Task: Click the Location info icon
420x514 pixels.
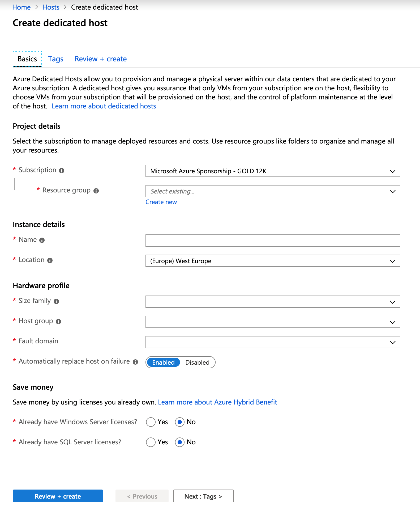Action: coord(50,260)
